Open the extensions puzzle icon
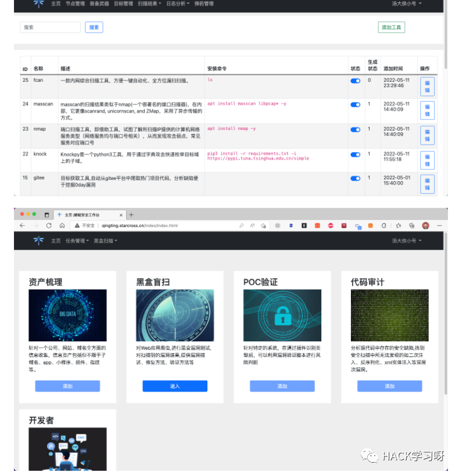 pyautogui.click(x=384, y=226)
